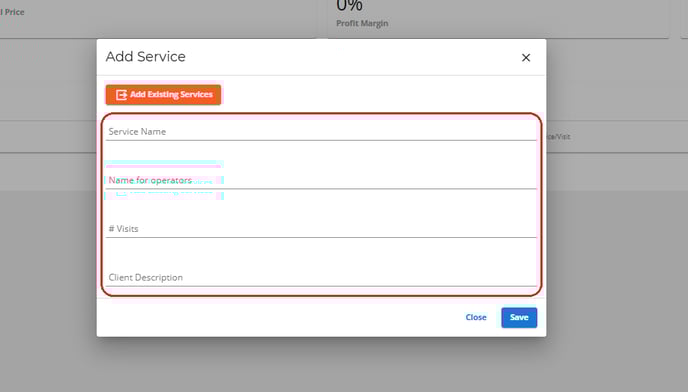Click the Client Description text field
The height and width of the screenshot is (392, 688).
click(x=321, y=278)
